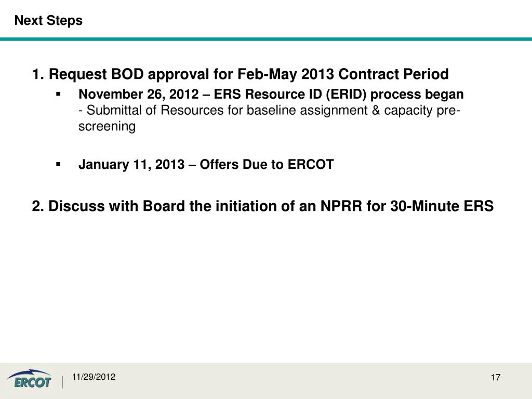
Task: Select the Request BOD approval heading
Action: pos(240,74)
